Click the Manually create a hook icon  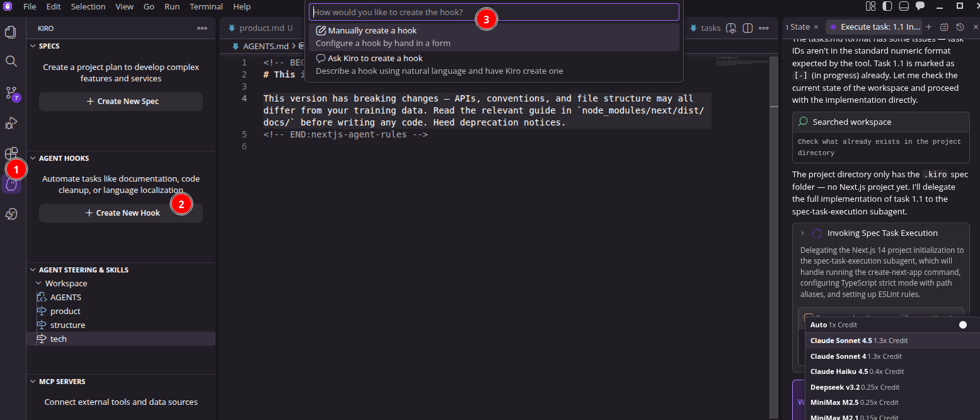[321, 30]
